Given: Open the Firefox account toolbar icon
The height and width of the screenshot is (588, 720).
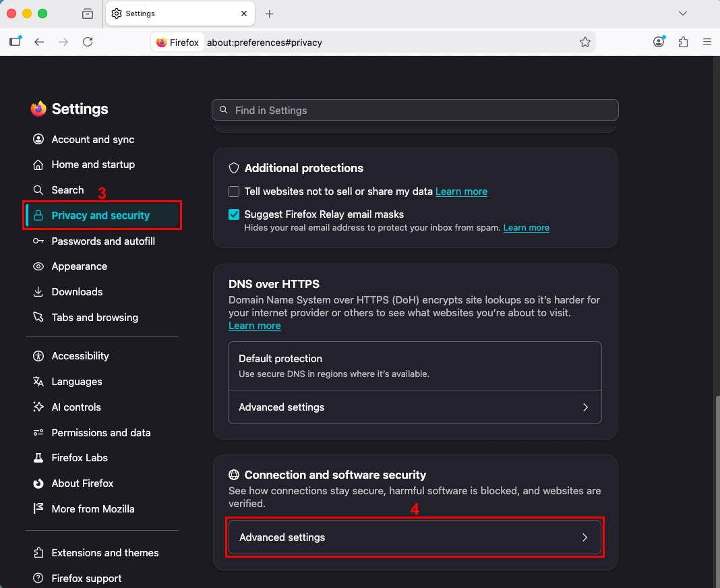Looking at the screenshot, I should pos(659,42).
